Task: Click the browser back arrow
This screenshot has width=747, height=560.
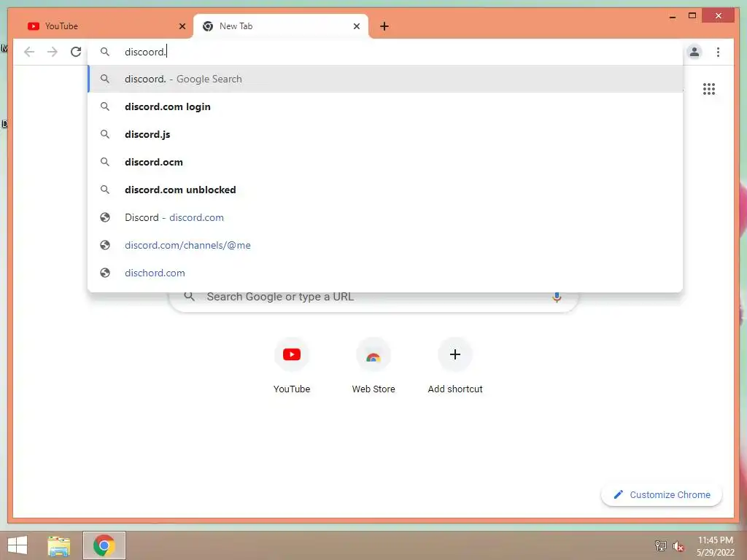Action: click(x=29, y=52)
